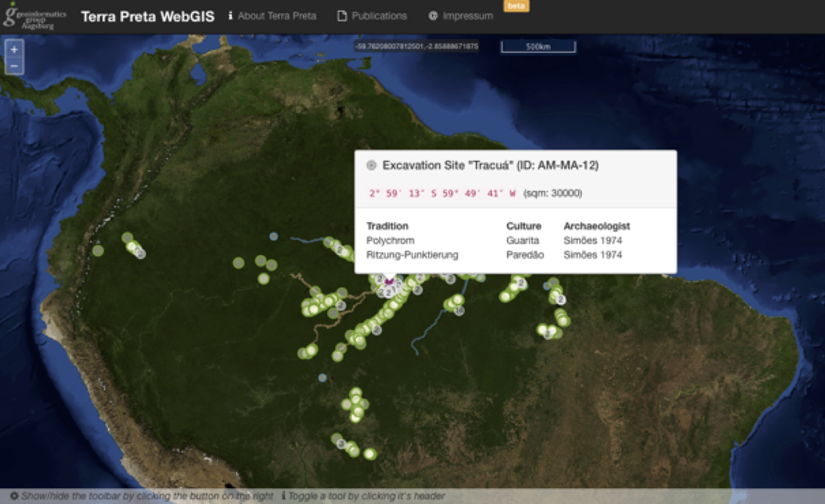
Task: Click the 500km scale bar
Action: click(x=538, y=47)
